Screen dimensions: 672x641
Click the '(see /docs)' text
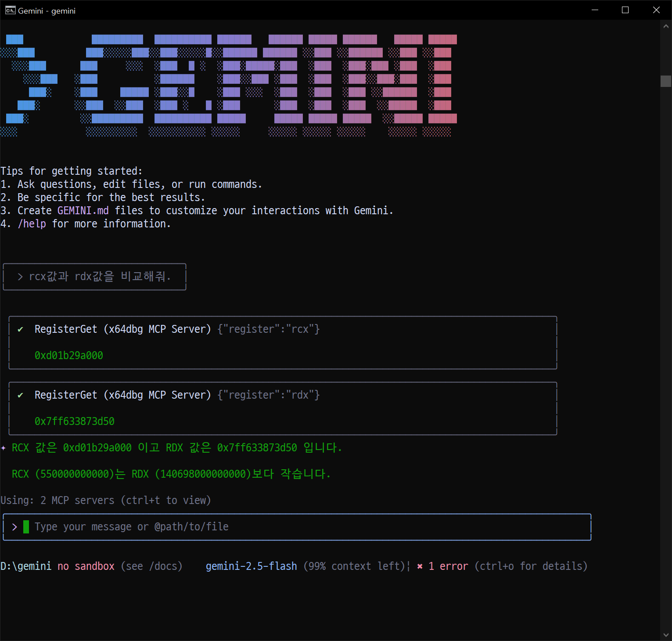click(x=151, y=566)
